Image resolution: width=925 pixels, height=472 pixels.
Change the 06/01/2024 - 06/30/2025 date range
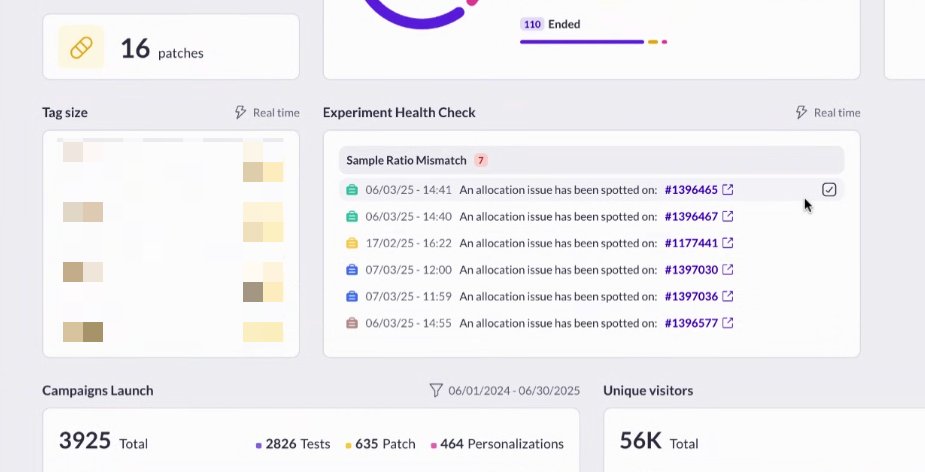tap(514, 391)
